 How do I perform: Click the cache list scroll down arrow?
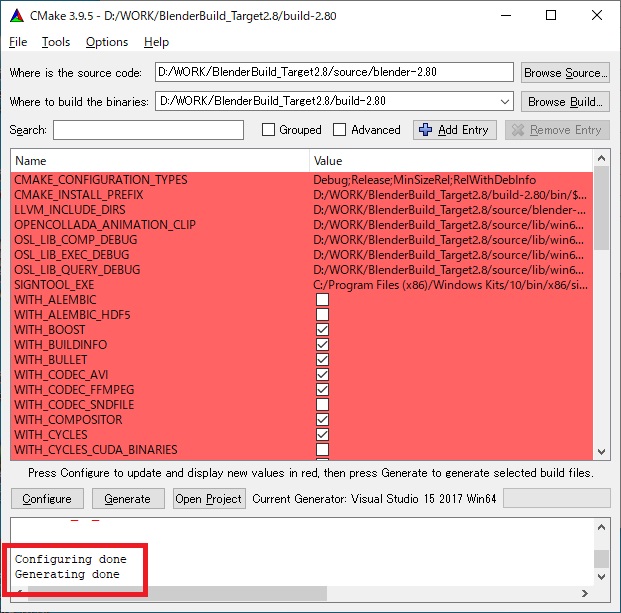[602, 452]
